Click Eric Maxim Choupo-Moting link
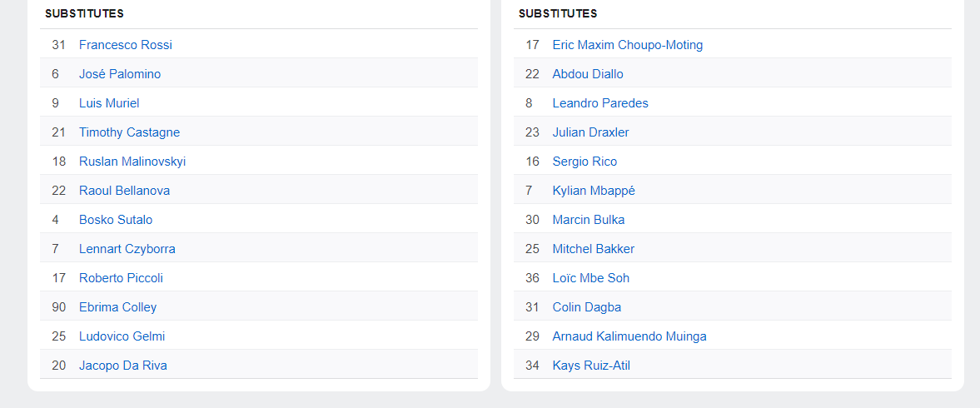The width and height of the screenshot is (980, 408). point(627,45)
